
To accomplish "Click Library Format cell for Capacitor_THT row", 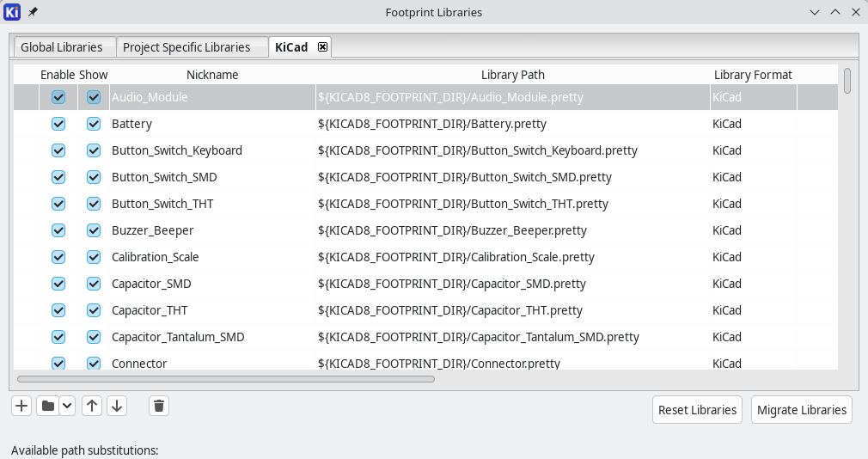I will 754,309.
